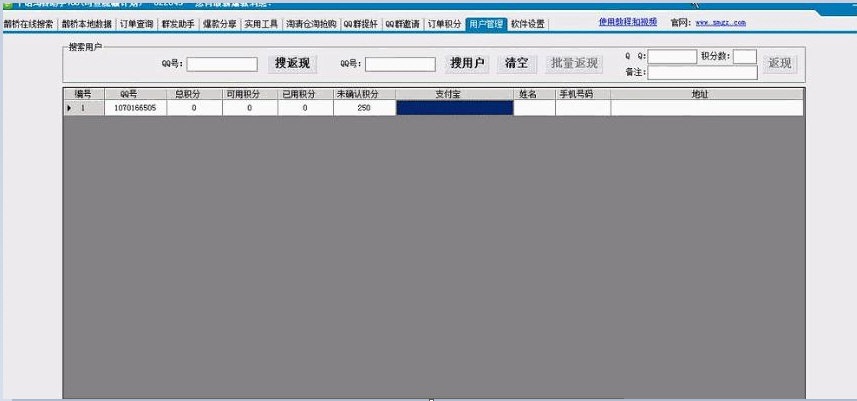Clear results with the 清空 button

coord(517,64)
